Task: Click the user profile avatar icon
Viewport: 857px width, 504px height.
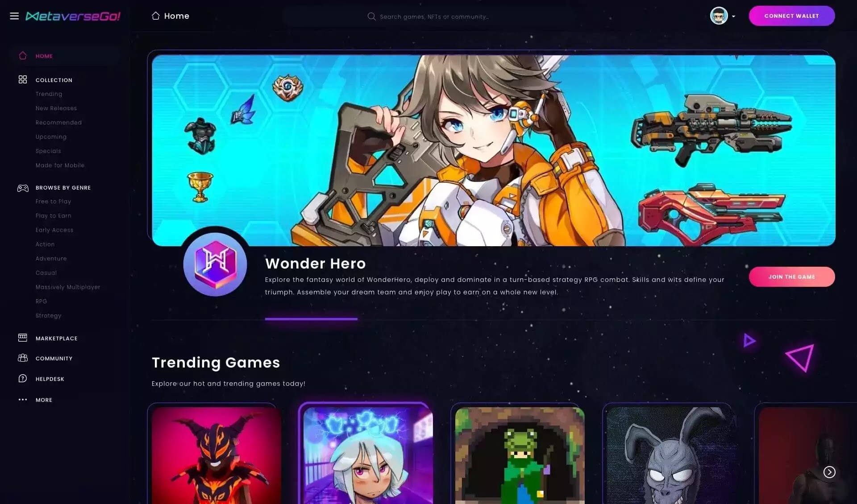Action: pos(719,16)
